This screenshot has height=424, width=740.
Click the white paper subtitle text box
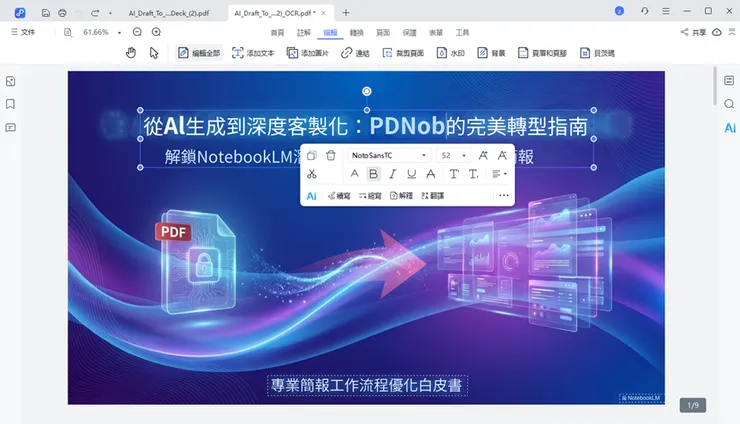click(367, 385)
